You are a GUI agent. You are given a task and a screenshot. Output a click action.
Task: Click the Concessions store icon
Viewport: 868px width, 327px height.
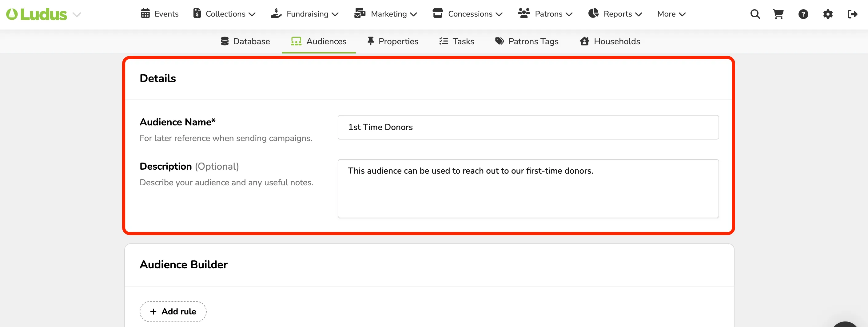438,14
